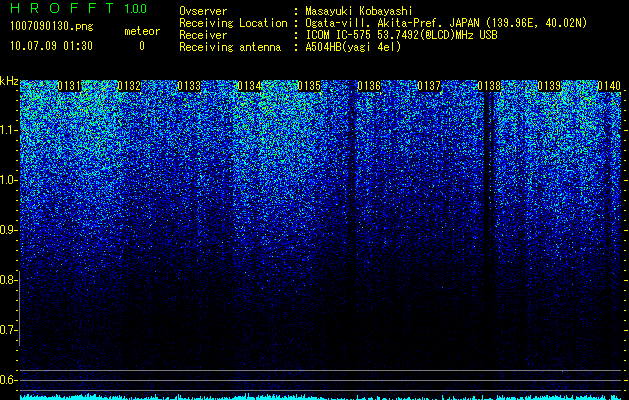Click the Ovserver label

(x=203, y=11)
